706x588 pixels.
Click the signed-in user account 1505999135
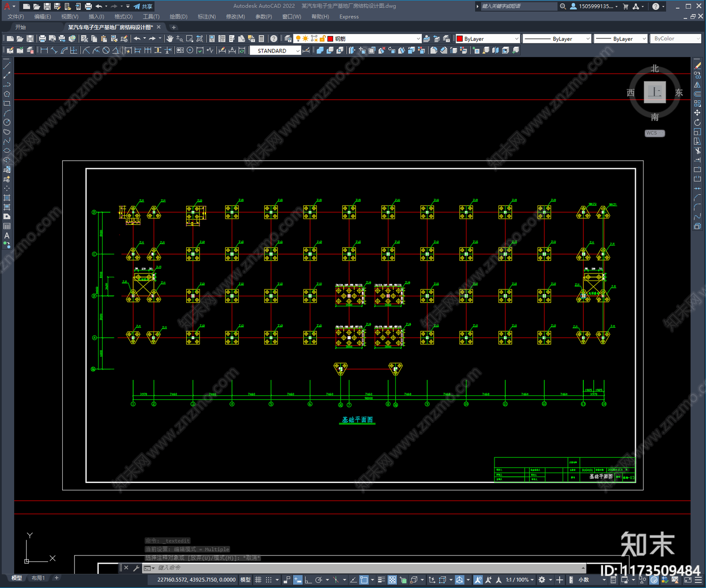[x=594, y=6]
